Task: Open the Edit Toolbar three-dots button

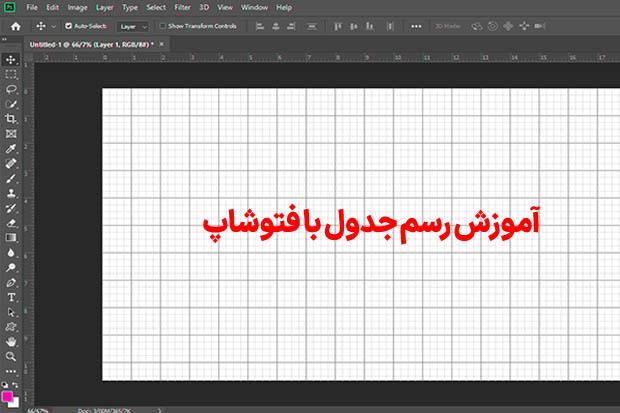Action: 11,371
